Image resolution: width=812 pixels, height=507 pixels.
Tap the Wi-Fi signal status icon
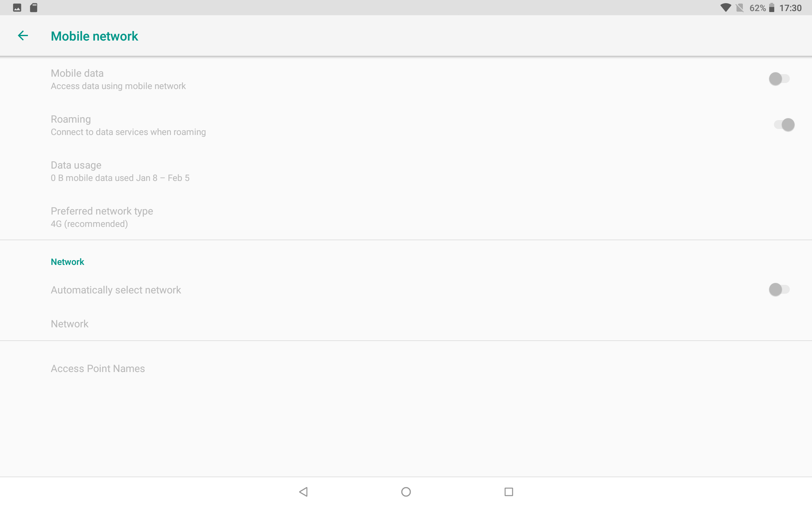click(x=725, y=8)
